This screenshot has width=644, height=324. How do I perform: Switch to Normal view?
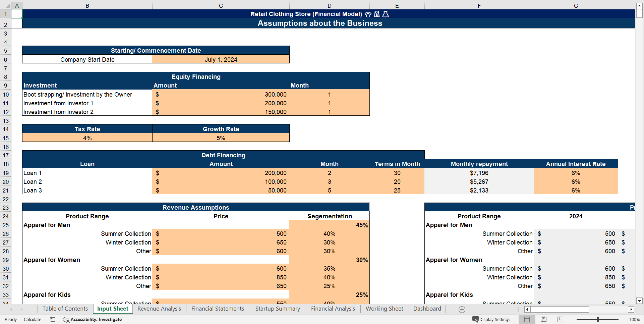[x=527, y=319]
